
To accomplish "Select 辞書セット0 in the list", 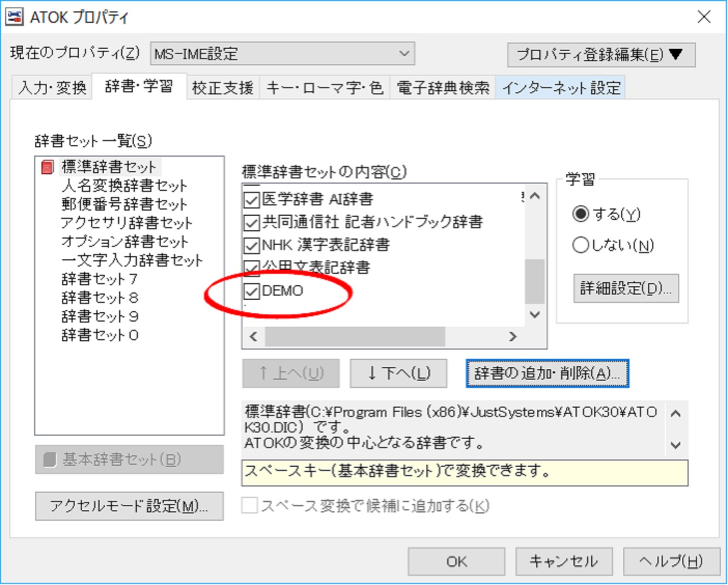I will 100,335.
